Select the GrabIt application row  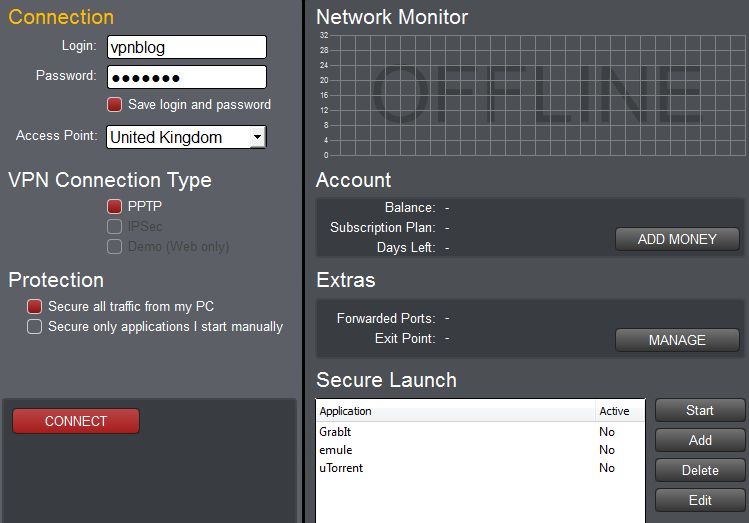[480, 432]
